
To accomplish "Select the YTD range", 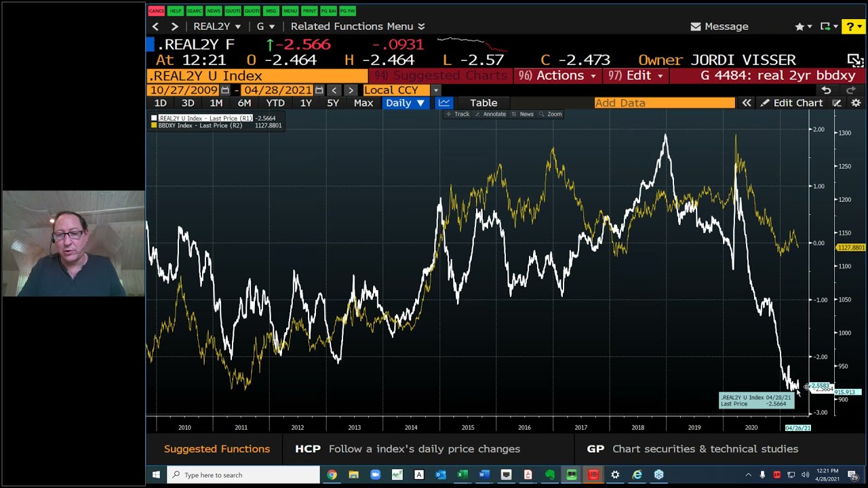I will [275, 103].
